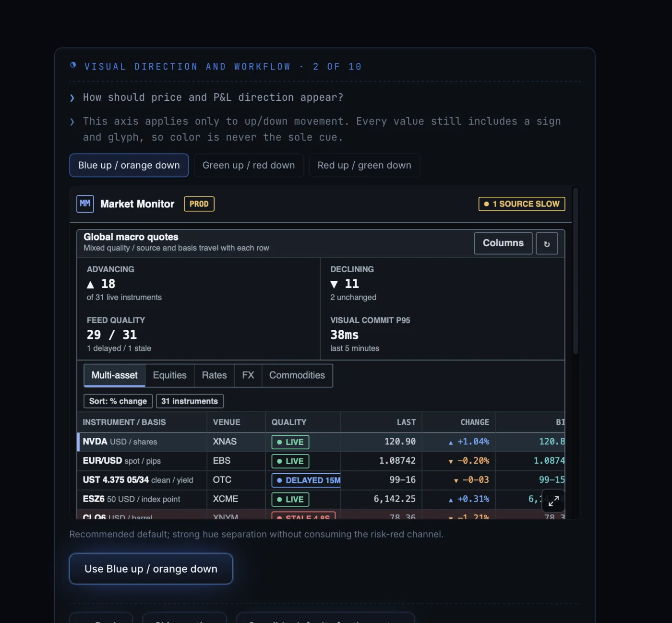
Task: Select the UST 4.375 05/34 instrument
Action: 138,480
